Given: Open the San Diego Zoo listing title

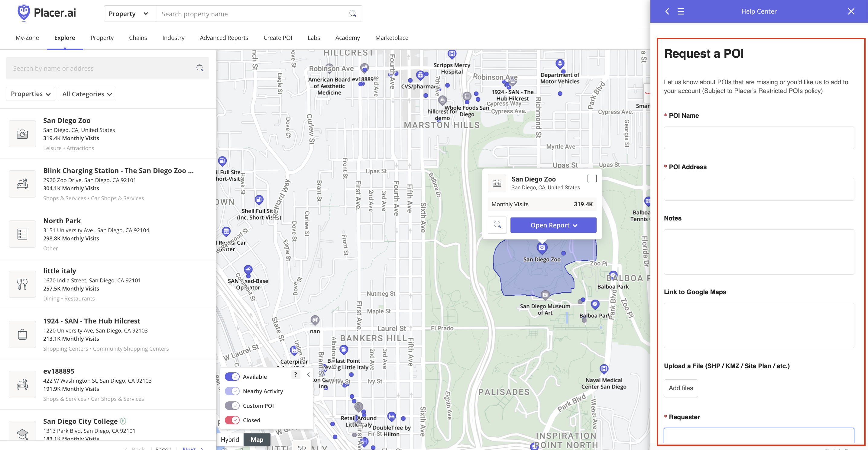Looking at the screenshot, I should (x=67, y=120).
